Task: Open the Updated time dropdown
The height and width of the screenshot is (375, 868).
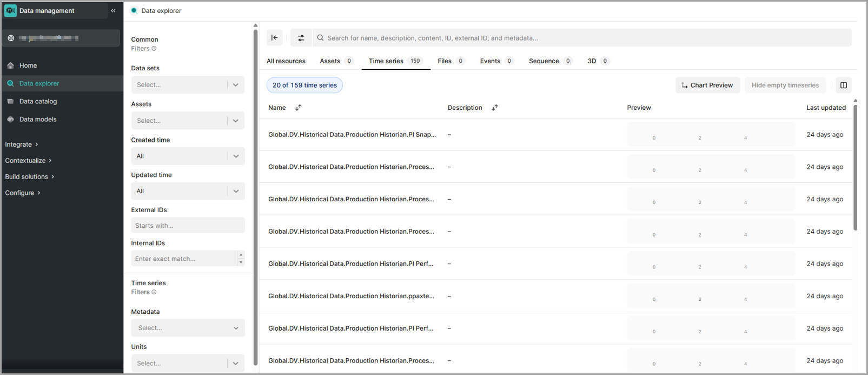Action: click(x=188, y=191)
